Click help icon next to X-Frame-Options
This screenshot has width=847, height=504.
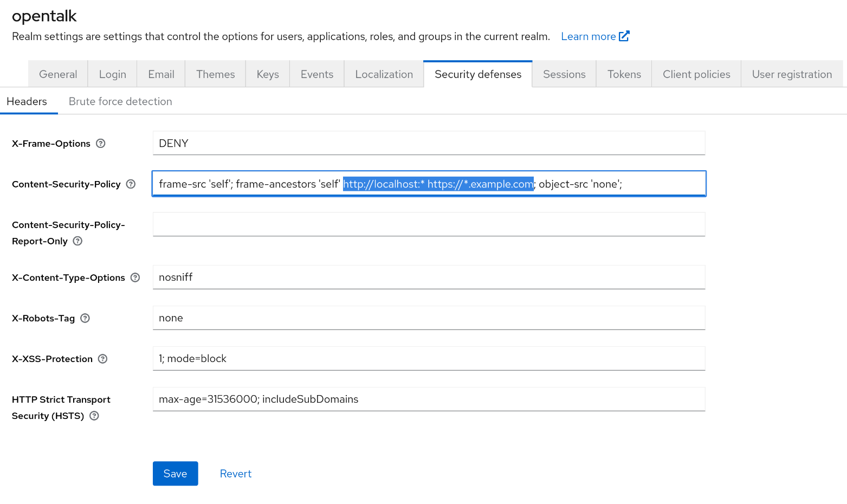(x=101, y=144)
